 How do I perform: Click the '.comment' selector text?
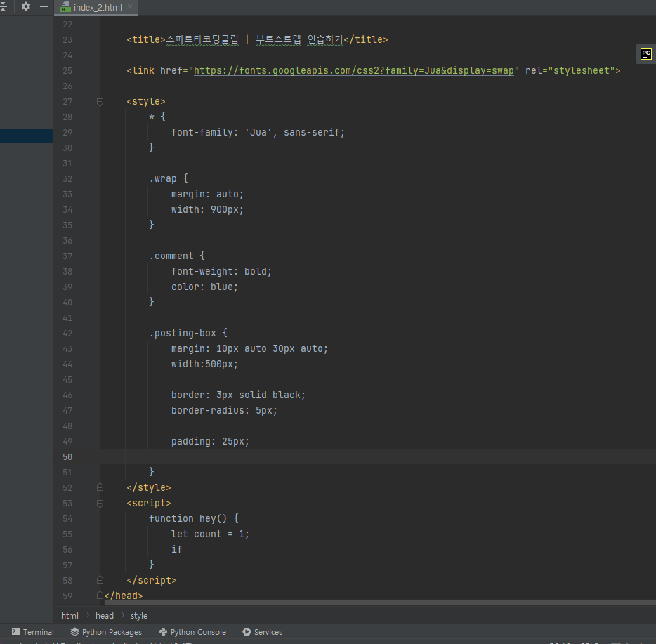pos(171,256)
